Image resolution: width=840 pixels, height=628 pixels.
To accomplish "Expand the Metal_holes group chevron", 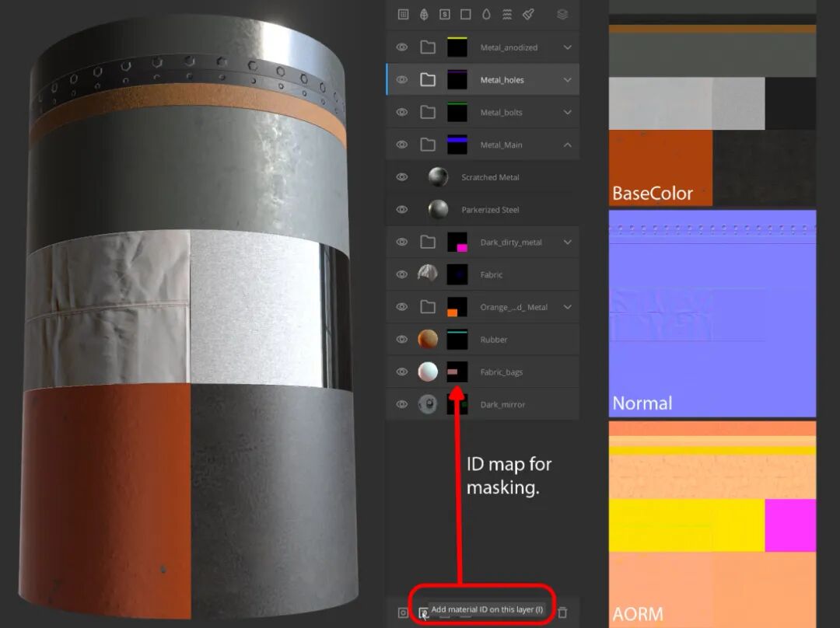I will 567,80.
